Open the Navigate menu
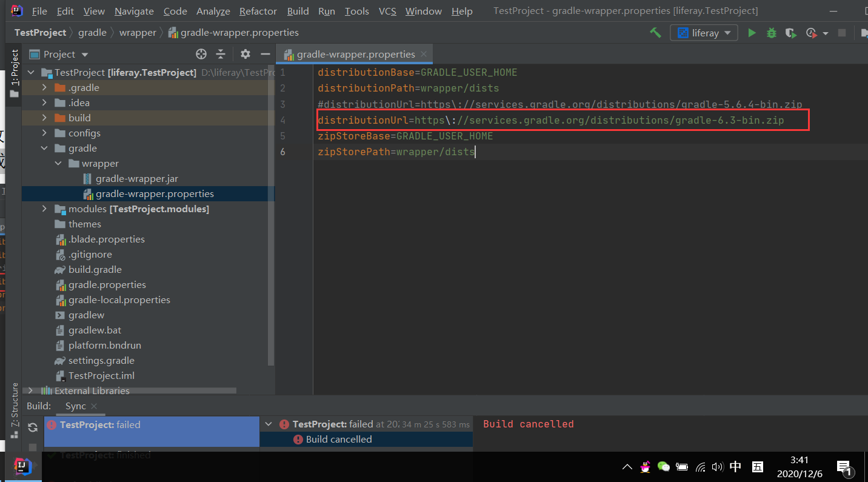This screenshot has height=482, width=868. pos(134,11)
